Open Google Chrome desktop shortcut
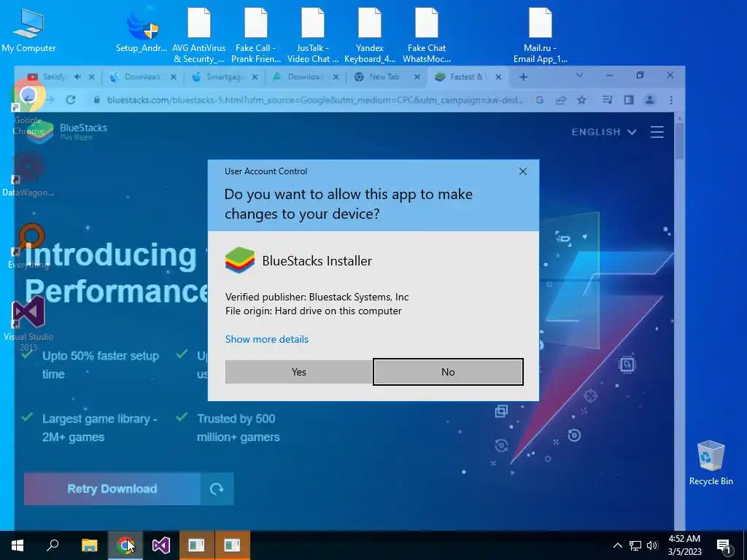Viewport: 747px width, 560px height. coord(28,107)
